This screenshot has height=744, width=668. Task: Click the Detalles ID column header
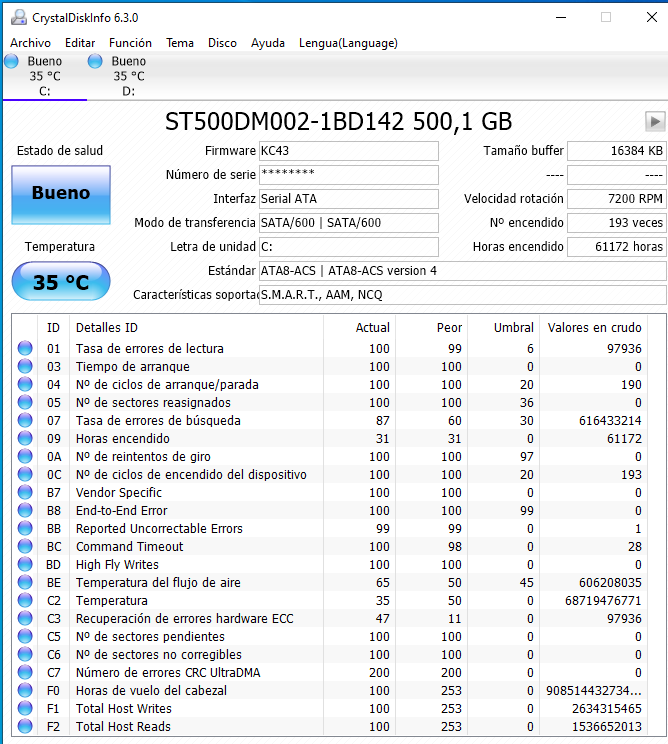point(107,328)
